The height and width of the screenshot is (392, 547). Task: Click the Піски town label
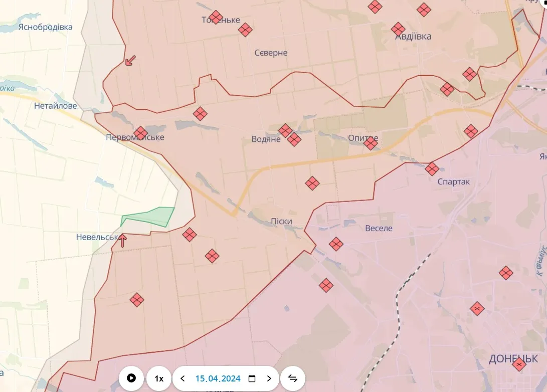(x=281, y=221)
